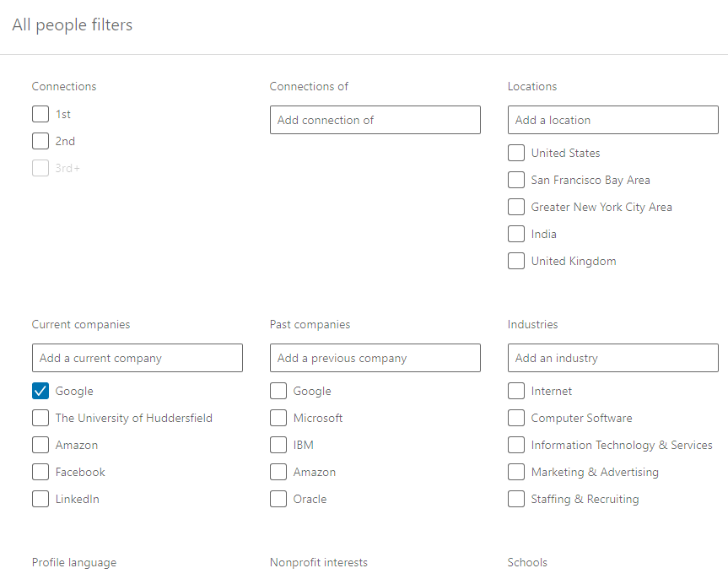Check Amazon under Past companies

(x=278, y=472)
